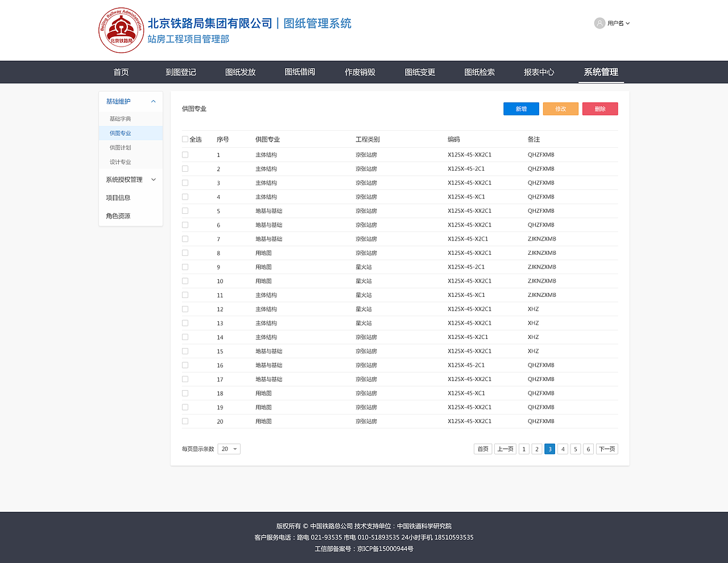Click the red 删除 delete button
Screen dimensions: 728x563
[x=599, y=108]
